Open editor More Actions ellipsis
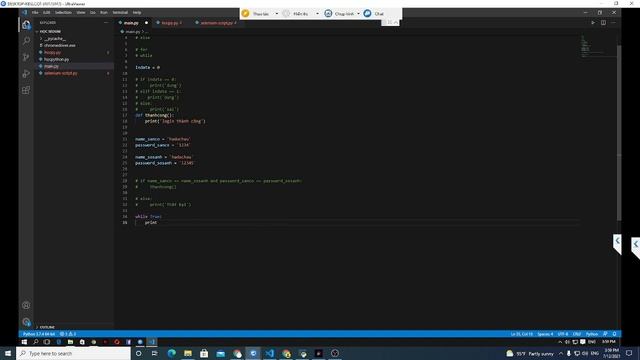This screenshot has width=640, height=360. (x=613, y=23)
